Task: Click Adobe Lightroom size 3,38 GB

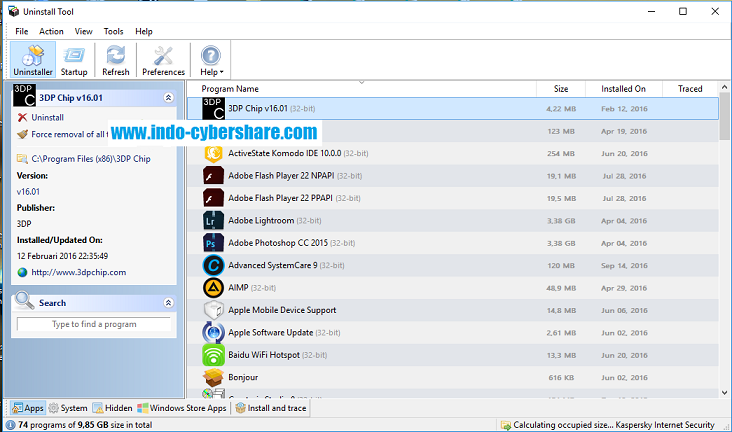Action: [x=561, y=221]
